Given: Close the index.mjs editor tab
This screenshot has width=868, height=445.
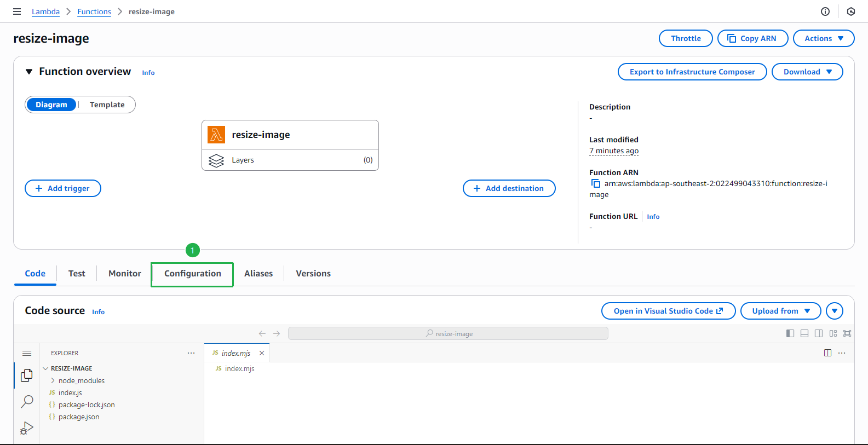Looking at the screenshot, I should coord(262,353).
